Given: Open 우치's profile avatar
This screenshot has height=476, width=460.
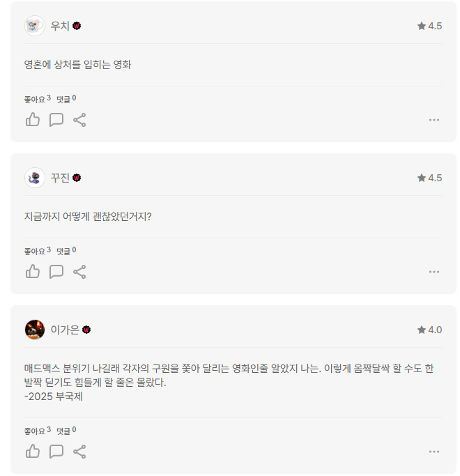Looking at the screenshot, I should point(35,26).
